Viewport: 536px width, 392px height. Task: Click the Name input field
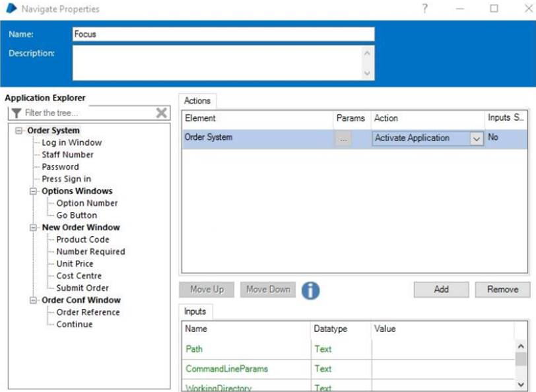(222, 34)
